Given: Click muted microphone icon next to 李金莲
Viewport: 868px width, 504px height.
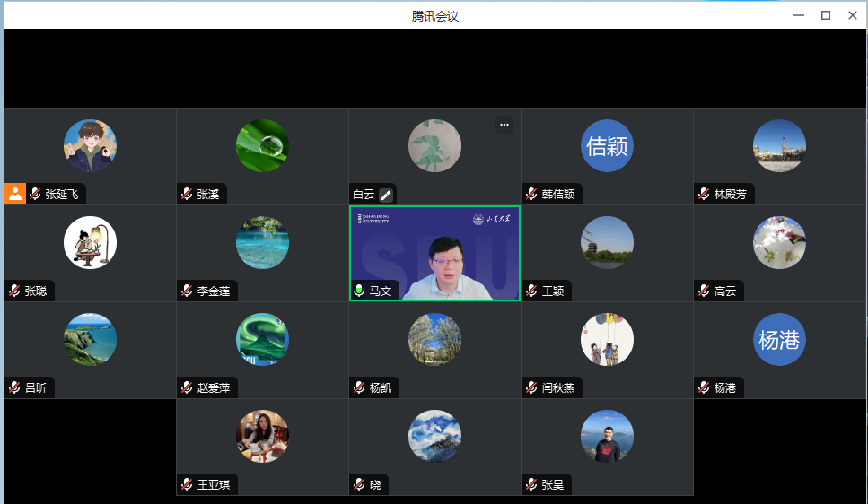Looking at the screenshot, I should (187, 291).
